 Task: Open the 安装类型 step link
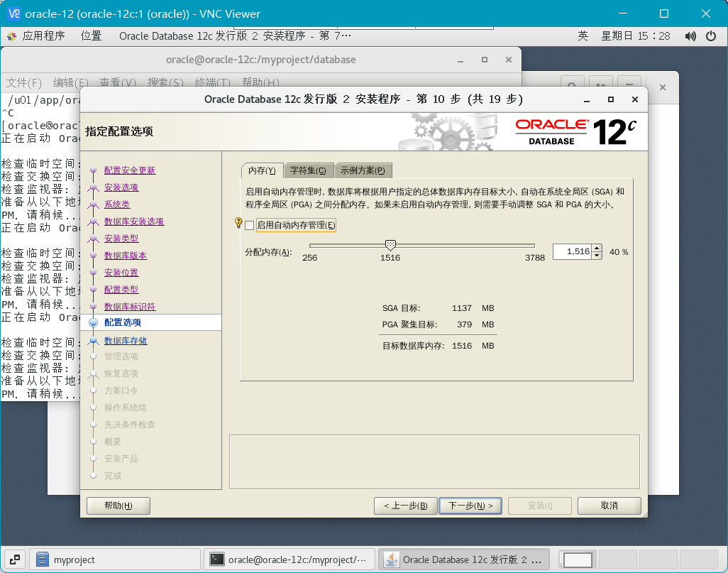tap(121, 239)
